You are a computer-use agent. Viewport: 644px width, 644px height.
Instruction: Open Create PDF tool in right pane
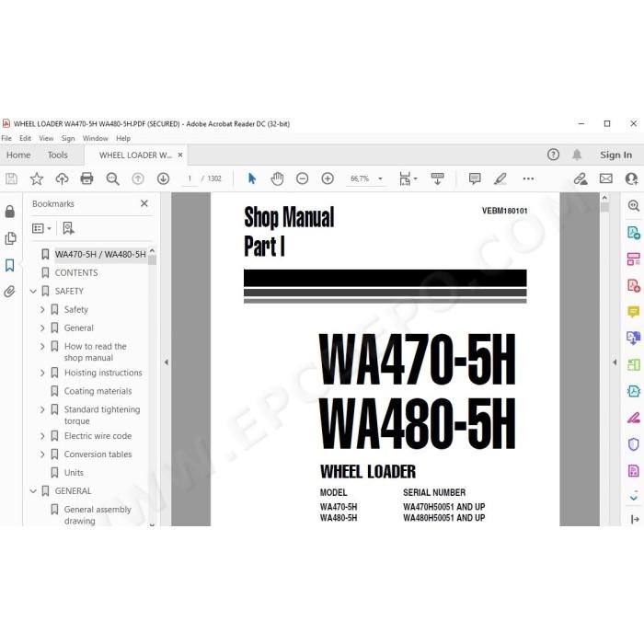coord(633,285)
